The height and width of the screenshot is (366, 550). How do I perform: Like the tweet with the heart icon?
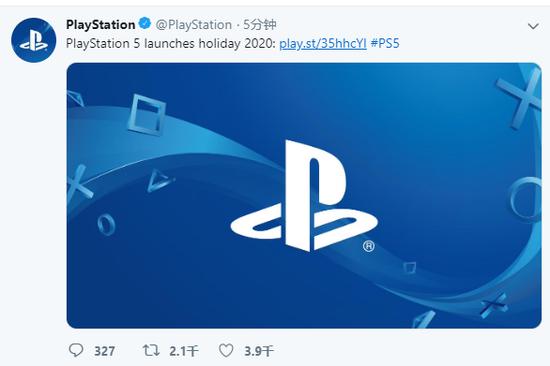click(226, 350)
